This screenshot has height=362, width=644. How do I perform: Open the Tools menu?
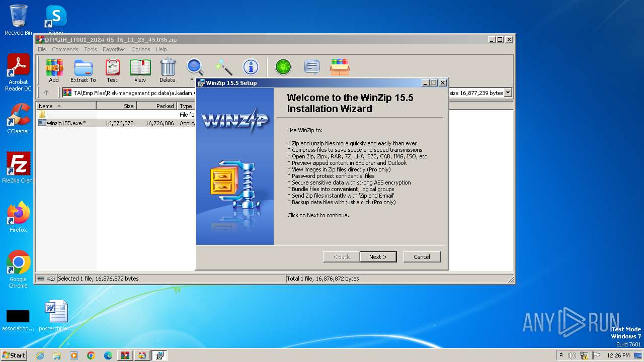tap(91, 49)
